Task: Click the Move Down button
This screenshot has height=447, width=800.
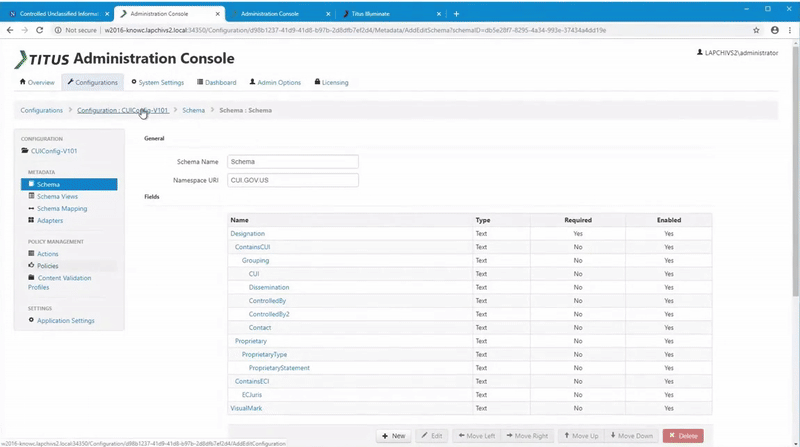Action: [632, 436]
